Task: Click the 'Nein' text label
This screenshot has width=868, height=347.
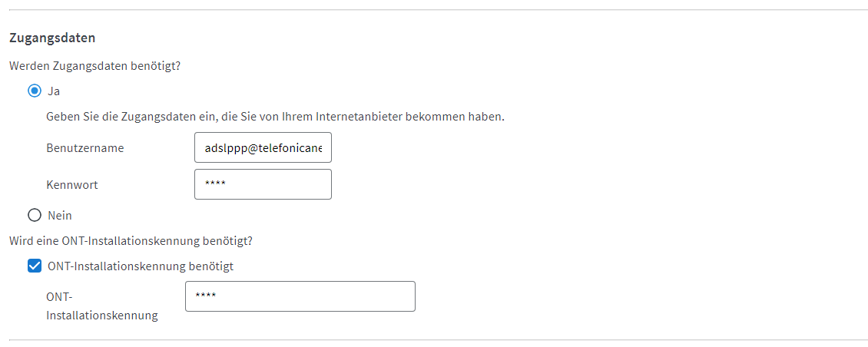Action: click(x=60, y=215)
